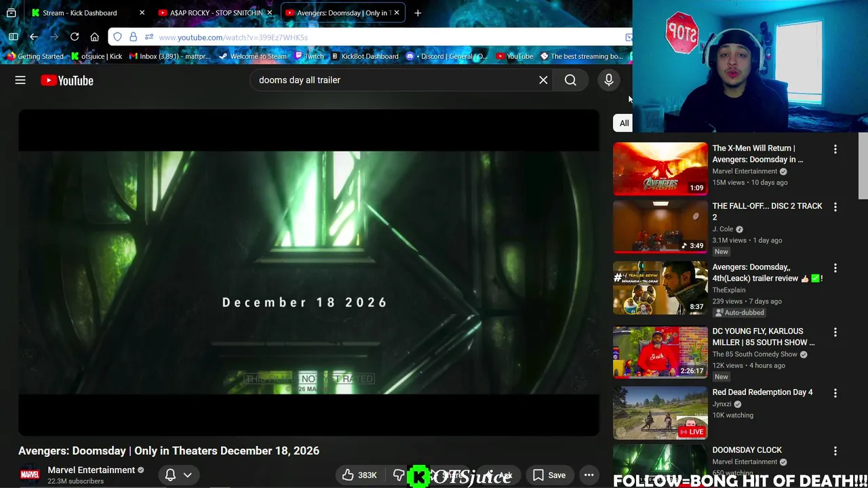Image resolution: width=868 pixels, height=488 pixels.
Task: Open KickBot Dashboard bookmark
Action: point(364,56)
